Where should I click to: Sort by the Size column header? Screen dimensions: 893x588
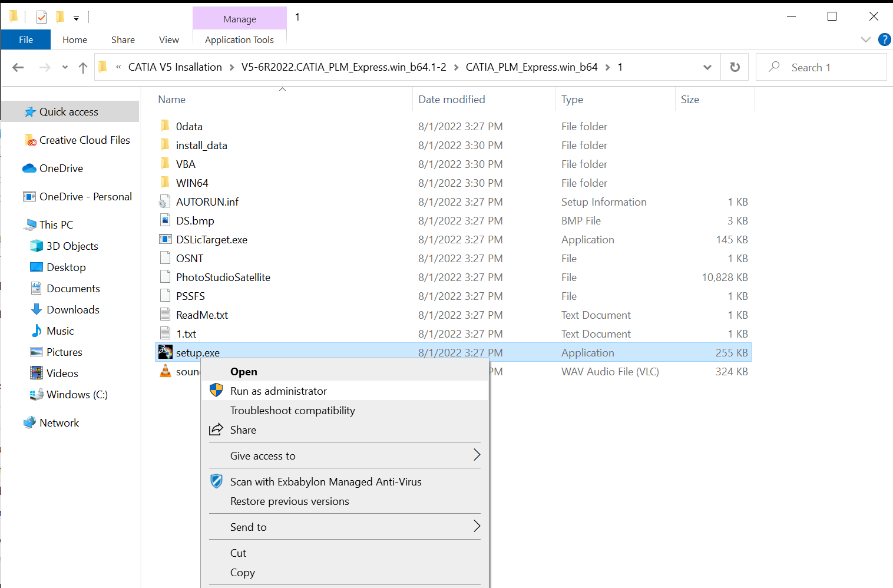(690, 100)
